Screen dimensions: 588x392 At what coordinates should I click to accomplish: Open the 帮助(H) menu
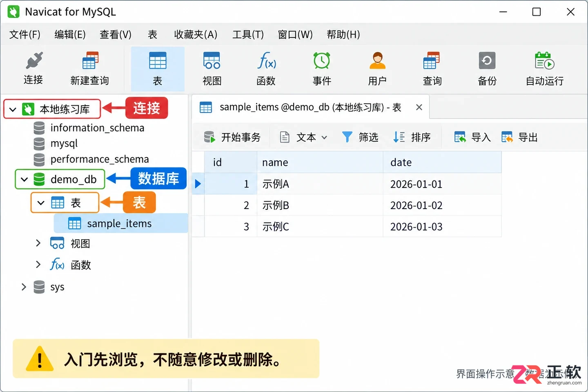[343, 35]
